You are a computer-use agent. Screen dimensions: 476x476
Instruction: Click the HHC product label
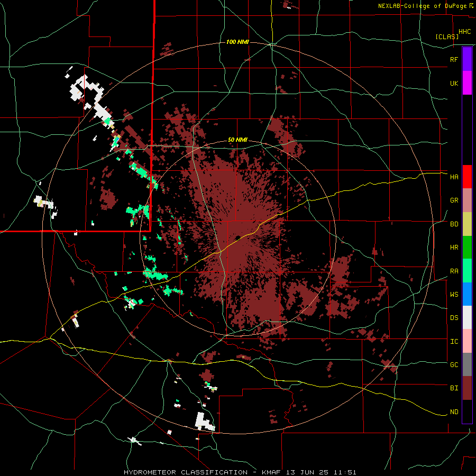point(464,32)
